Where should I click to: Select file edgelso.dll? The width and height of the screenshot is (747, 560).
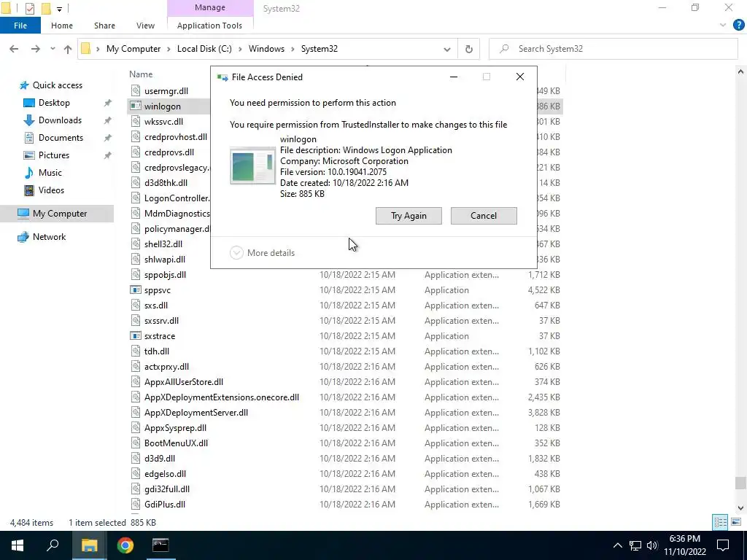click(x=165, y=474)
